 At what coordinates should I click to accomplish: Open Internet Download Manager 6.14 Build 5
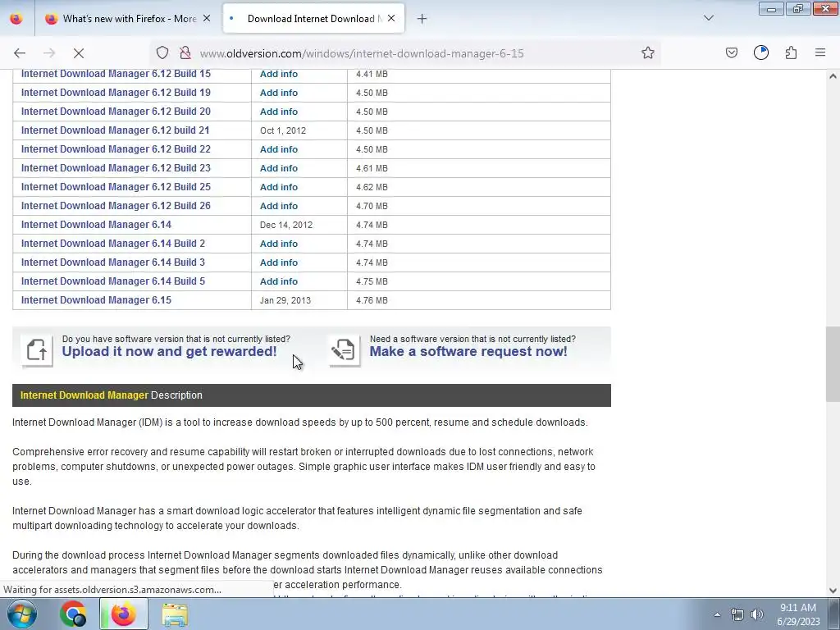coord(113,281)
